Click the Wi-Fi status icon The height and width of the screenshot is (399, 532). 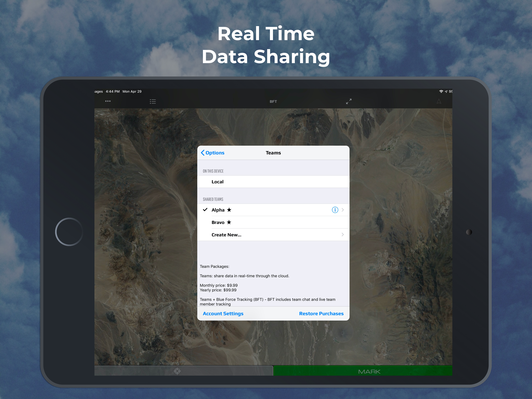(441, 91)
